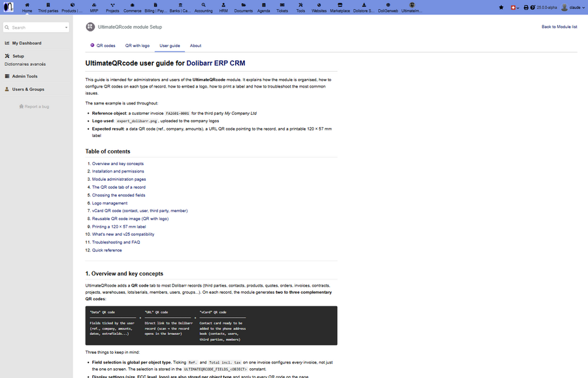
Task: Open the Tickets module icon
Action: tap(282, 5)
